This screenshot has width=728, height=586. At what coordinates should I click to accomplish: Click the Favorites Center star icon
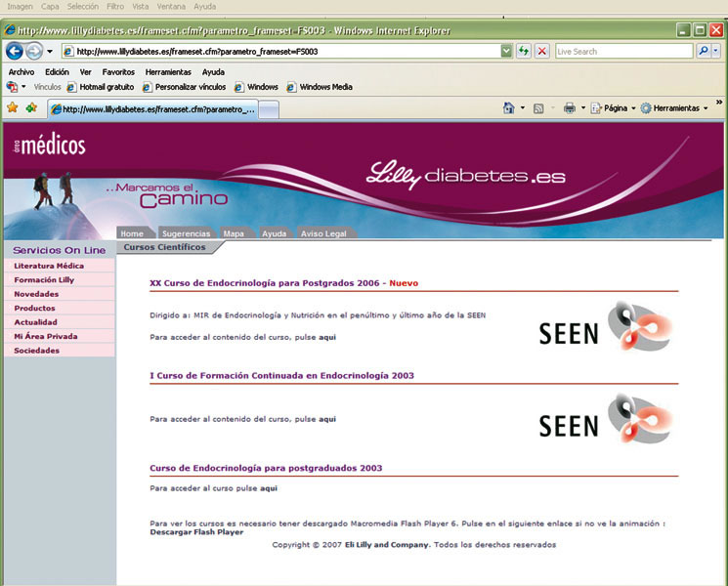(x=13, y=107)
